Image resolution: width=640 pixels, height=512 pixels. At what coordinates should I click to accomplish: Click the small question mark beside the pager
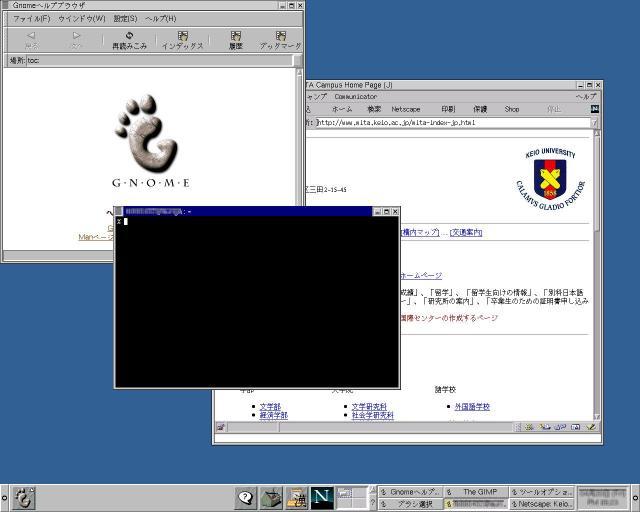[x=373, y=503]
